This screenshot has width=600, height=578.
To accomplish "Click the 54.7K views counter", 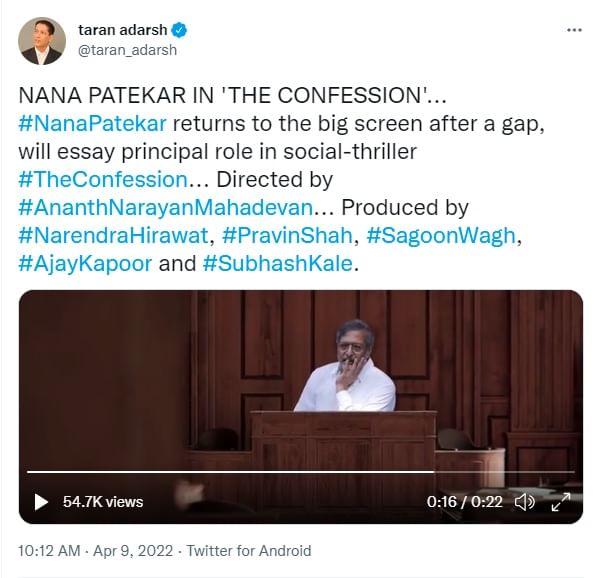I will point(102,502).
